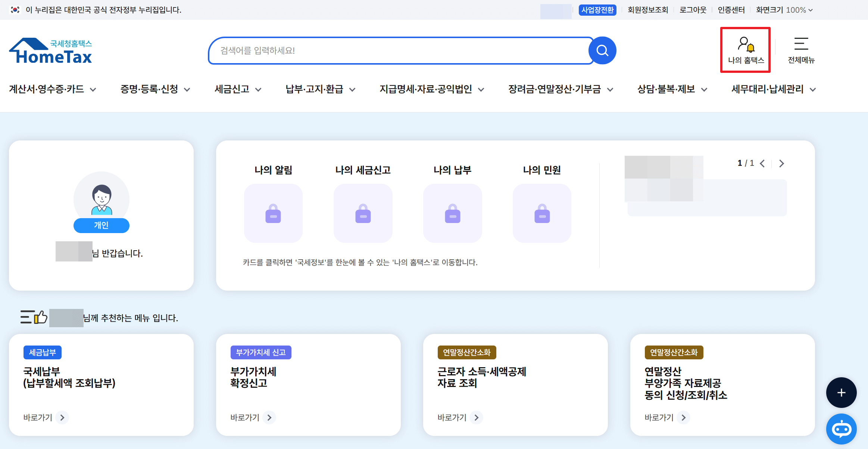Viewport: 868px width, 449px height.
Task: Click the 로그아웃 link
Action: tap(693, 10)
